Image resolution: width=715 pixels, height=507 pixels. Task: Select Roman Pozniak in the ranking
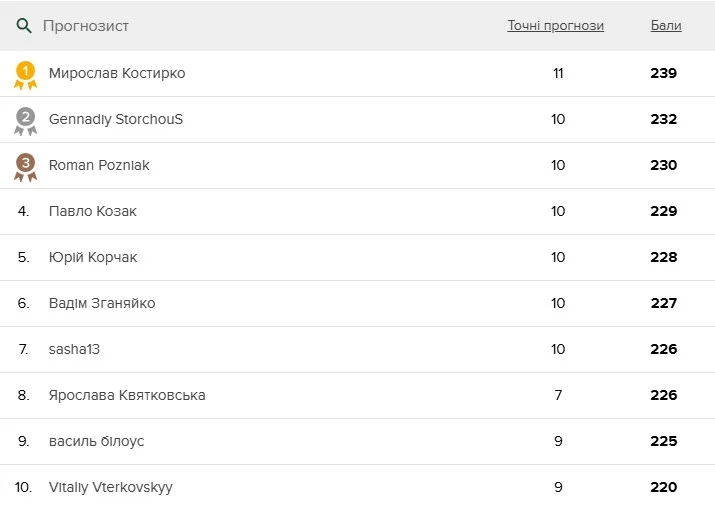pyautogui.click(x=99, y=165)
